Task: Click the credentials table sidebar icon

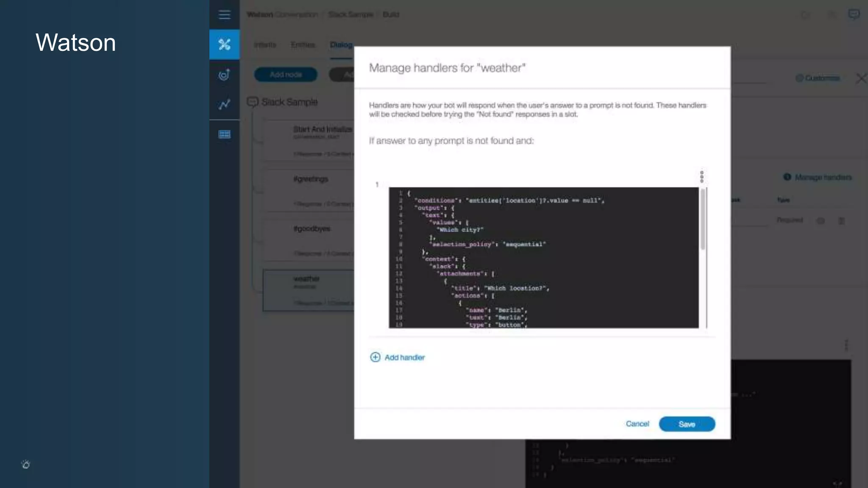Action: coord(224,134)
